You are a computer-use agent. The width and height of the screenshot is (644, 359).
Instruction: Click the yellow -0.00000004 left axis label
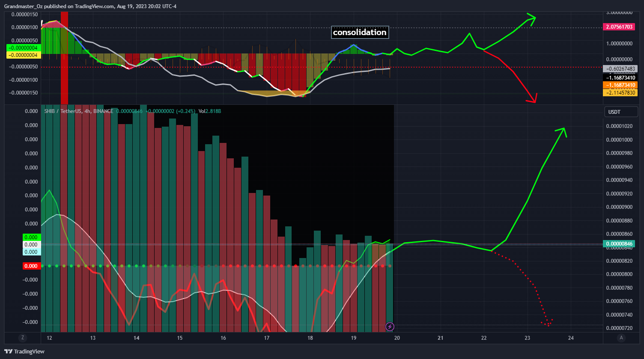tap(24, 55)
